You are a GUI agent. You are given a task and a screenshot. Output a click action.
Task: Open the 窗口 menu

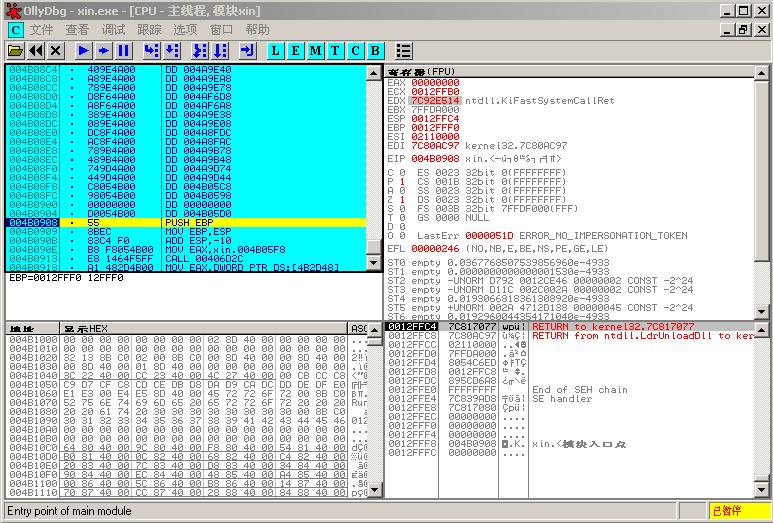pyautogui.click(x=221, y=30)
